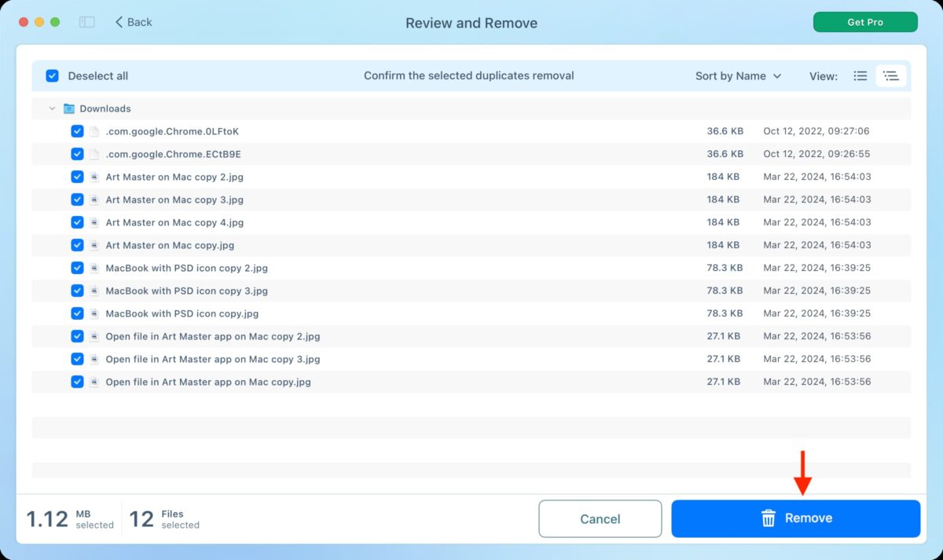943x560 pixels.
Task: Click image icon of MacBook with PSD icon copy.jpg
Action: pos(94,314)
